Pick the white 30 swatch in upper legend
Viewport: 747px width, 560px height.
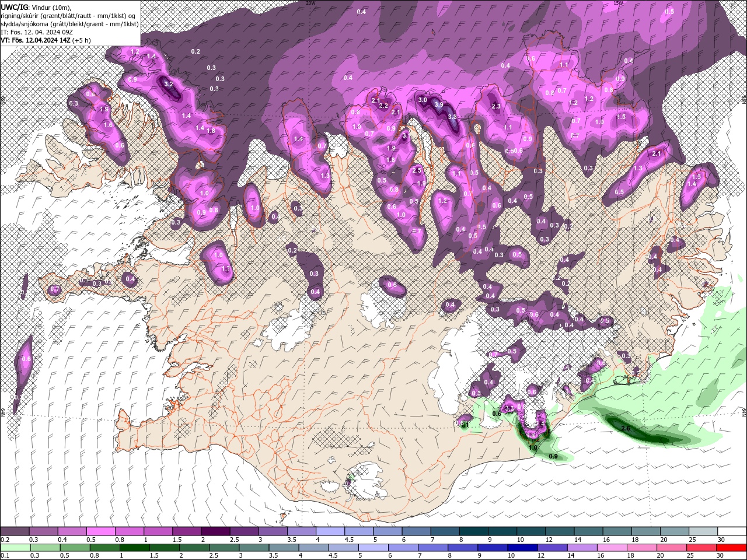[732, 531]
